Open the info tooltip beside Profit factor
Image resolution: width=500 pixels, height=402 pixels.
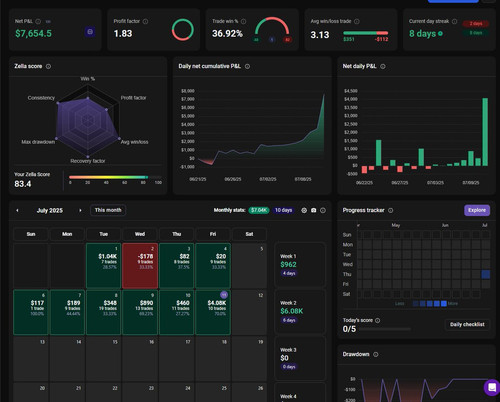[x=145, y=21]
